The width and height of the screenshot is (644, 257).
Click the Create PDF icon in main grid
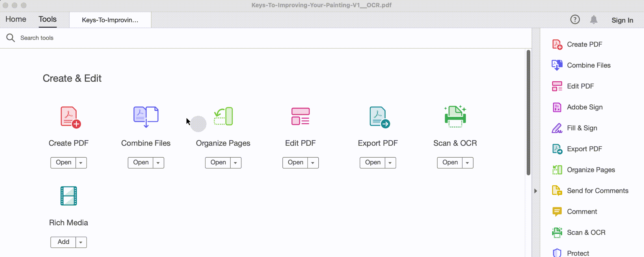(71, 117)
